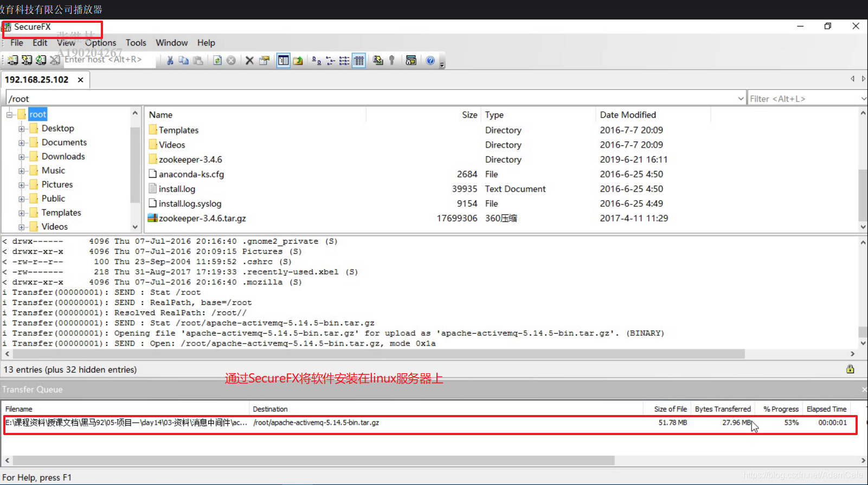Click the Delete X toolbar icon

pos(249,60)
